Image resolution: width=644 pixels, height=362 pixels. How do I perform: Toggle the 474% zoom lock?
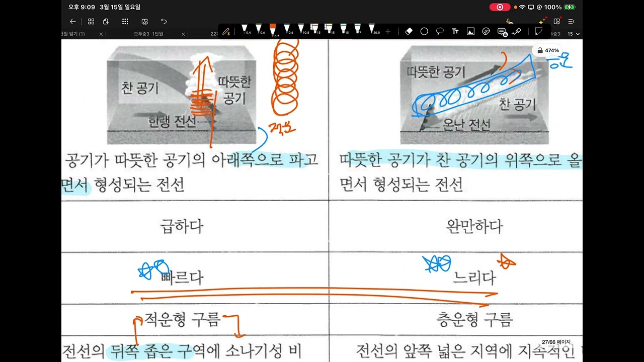tap(548, 50)
